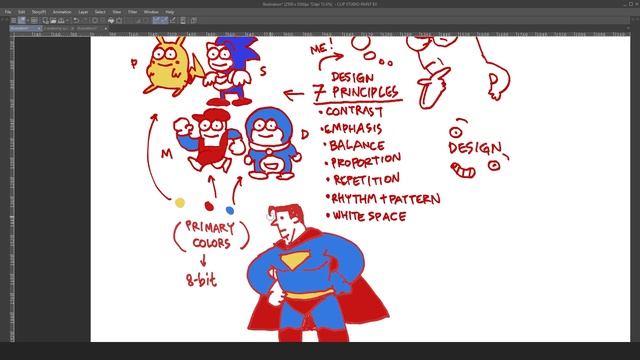
Task: Open the Edit menu
Action: (22, 12)
